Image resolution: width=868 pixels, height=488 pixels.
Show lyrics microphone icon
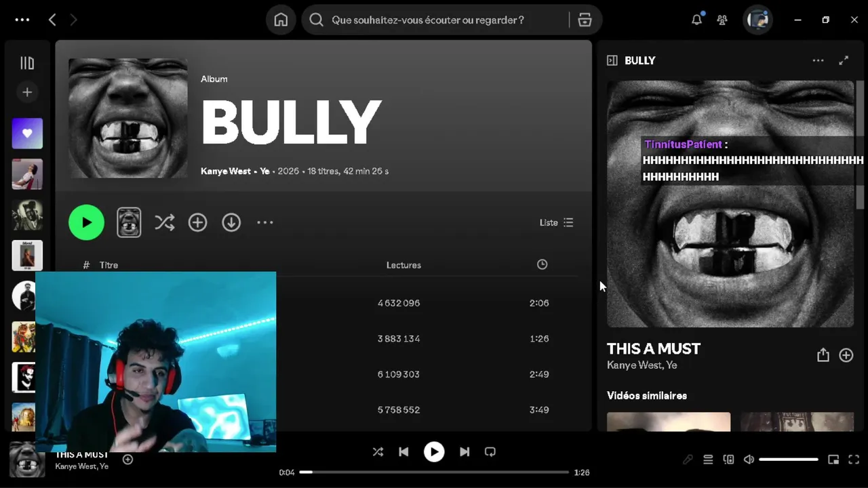[688, 460]
